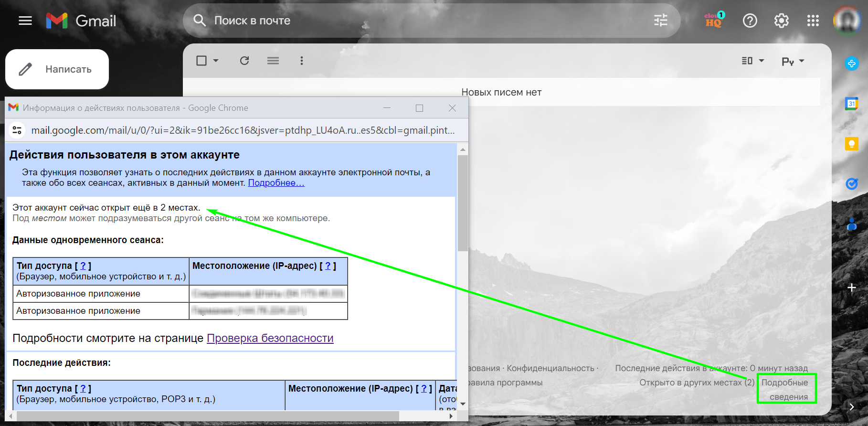Image resolution: width=868 pixels, height=426 pixels.
Task: Open Google Calendar in the side panel
Action: [851, 103]
